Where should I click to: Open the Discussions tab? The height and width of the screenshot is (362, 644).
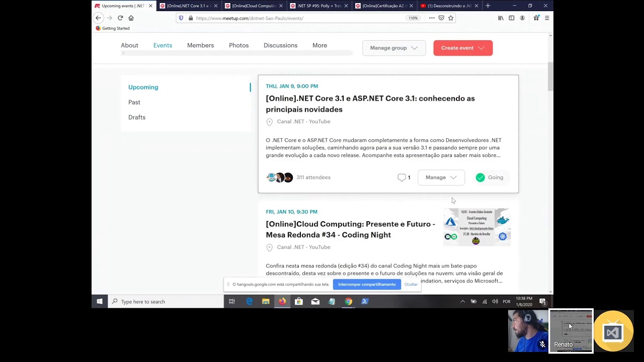point(280,45)
